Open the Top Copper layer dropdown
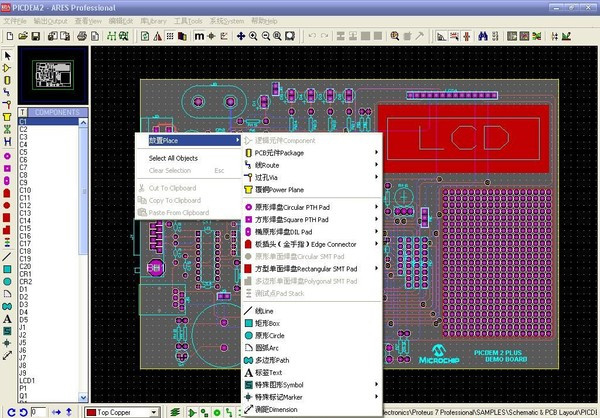 154,412
